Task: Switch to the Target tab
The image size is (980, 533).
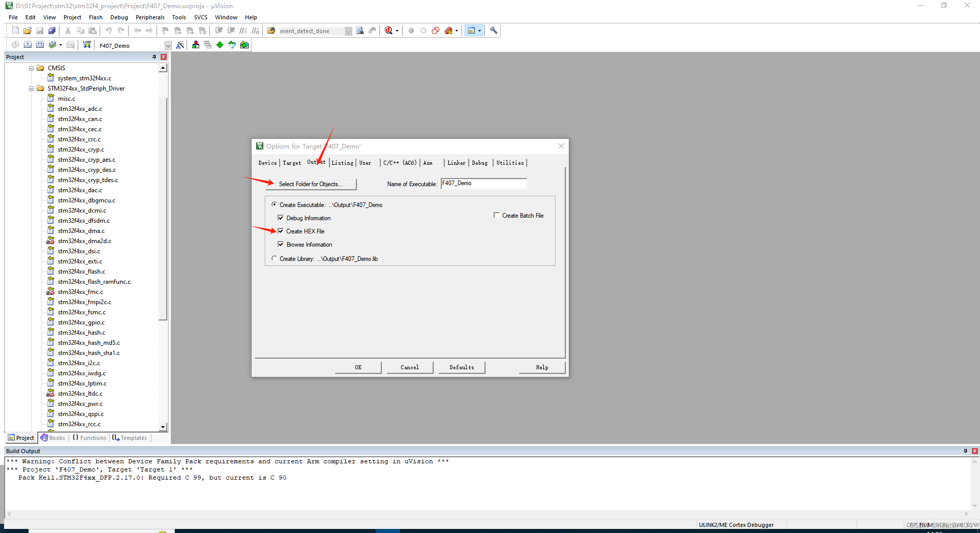Action: [x=292, y=163]
